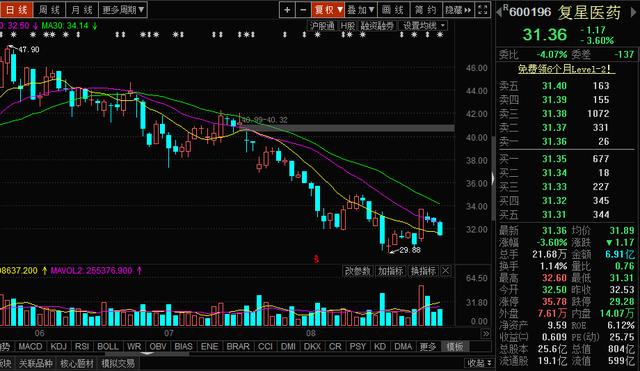Go to previous stock arrow beside 600196
Viewport: 640px width, 371px height.
coord(499,12)
